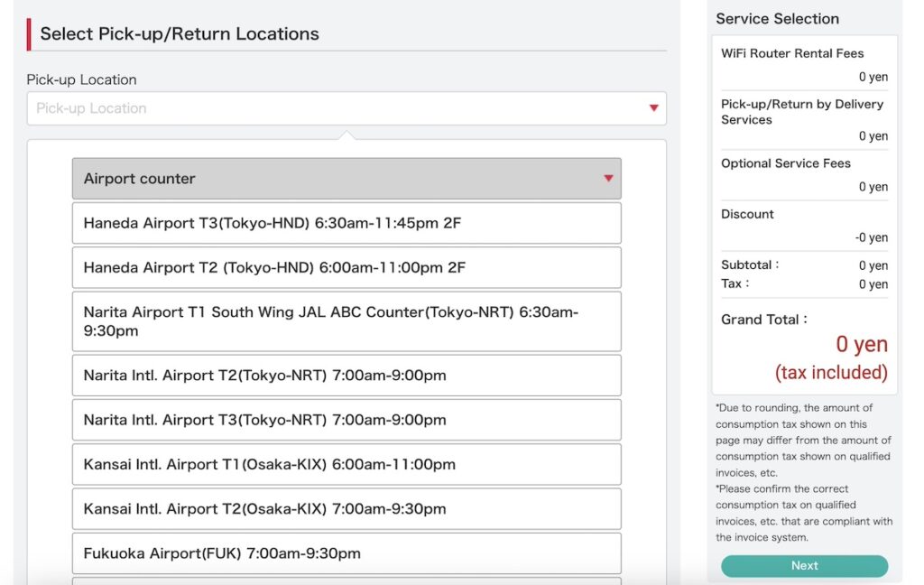Choose Narita Intl. Airport T3 option

click(346, 420)
